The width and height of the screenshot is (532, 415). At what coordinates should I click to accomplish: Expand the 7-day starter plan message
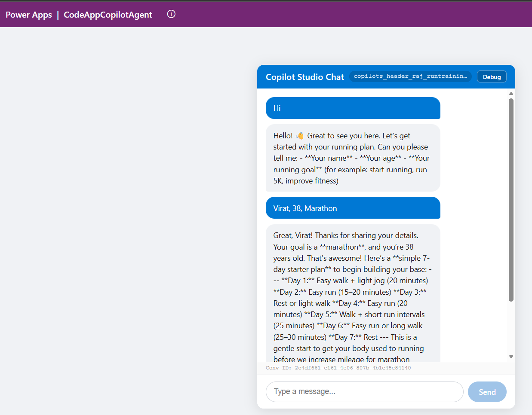click(x=353, y=297)
